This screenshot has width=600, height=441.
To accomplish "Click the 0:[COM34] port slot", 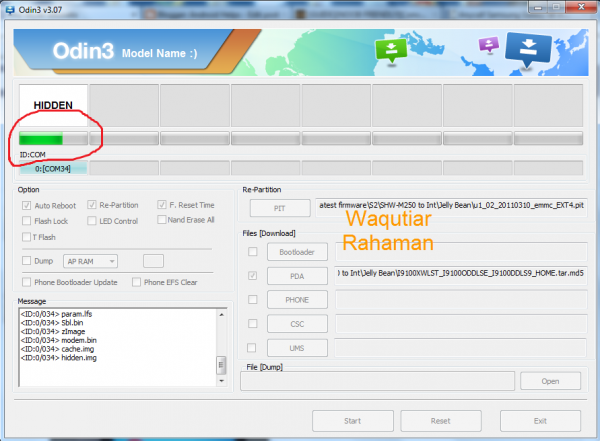I will pyautogui.click(x=53, y=168).
